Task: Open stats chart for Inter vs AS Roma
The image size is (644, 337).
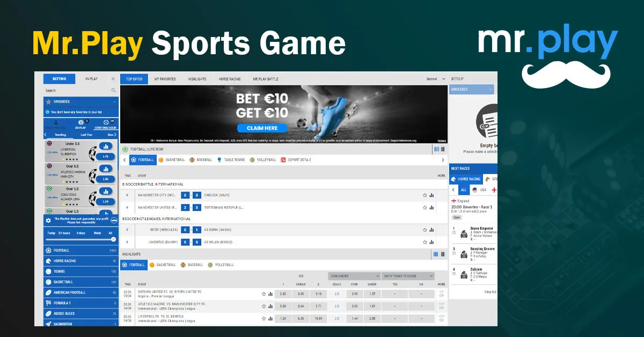Action: (x=431, y=230)
